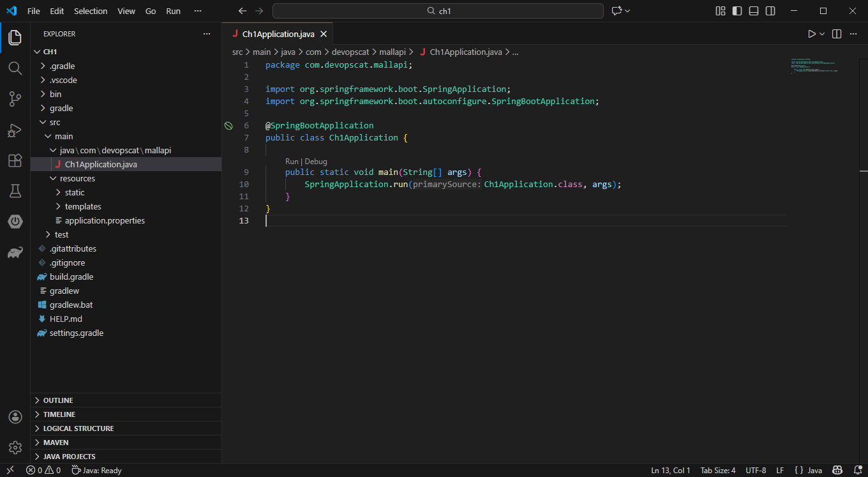868x477 pixels.
Task: Open the Spring Boot Dashboard
Action: (x=15, y=222)
